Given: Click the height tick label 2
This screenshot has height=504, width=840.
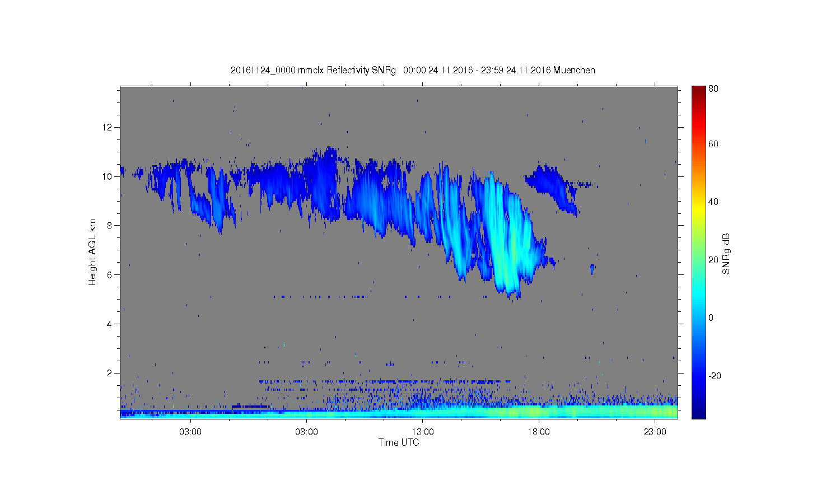Looking at the screenshot, I should tap(109, 374).
